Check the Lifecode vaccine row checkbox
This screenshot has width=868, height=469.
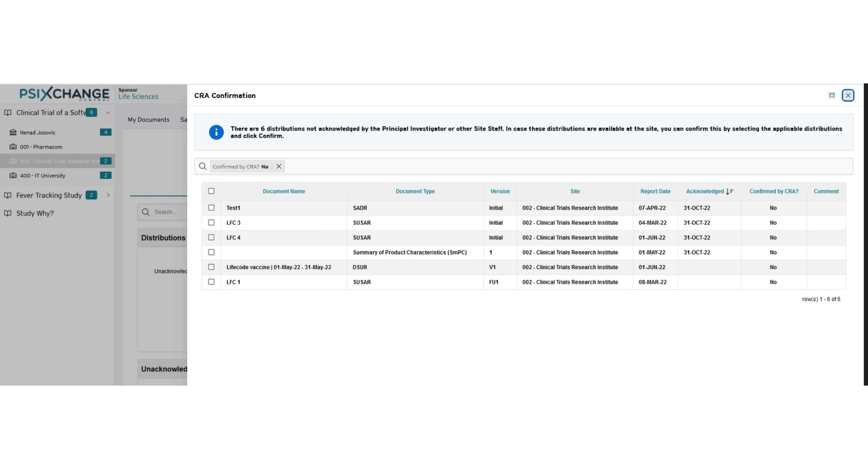[211, 267]
